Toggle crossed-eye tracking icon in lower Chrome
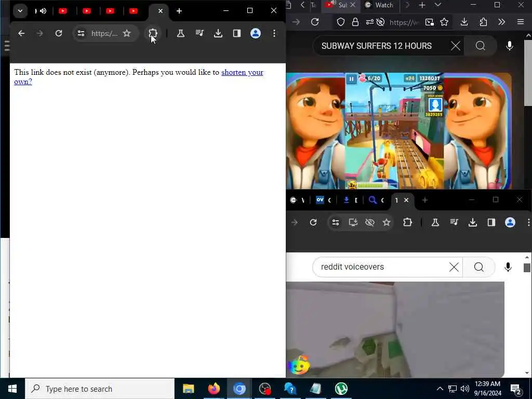The image size is (532, 399). click(369, 222)
